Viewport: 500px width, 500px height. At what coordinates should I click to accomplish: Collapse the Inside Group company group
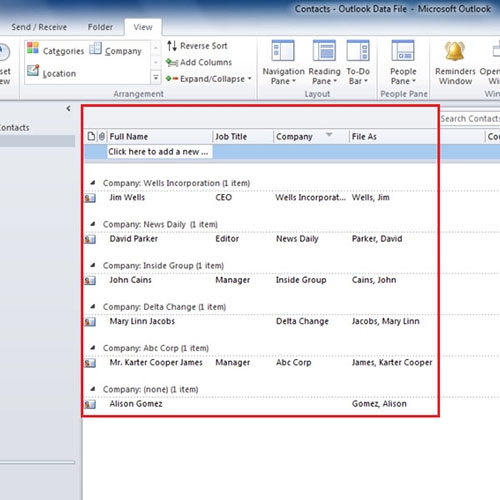[x=93, y=265]
